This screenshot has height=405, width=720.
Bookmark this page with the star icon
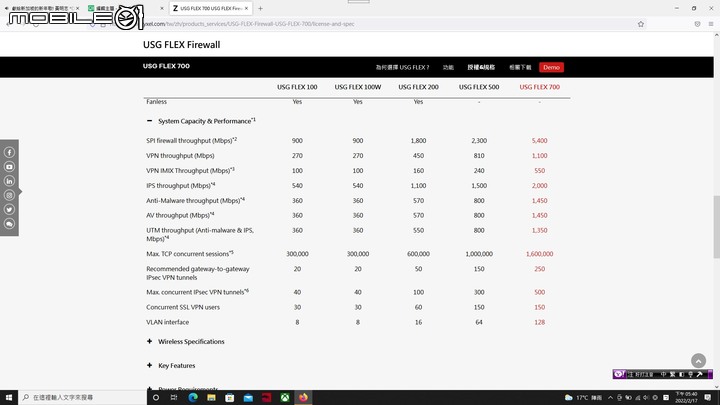pos(641,24)
